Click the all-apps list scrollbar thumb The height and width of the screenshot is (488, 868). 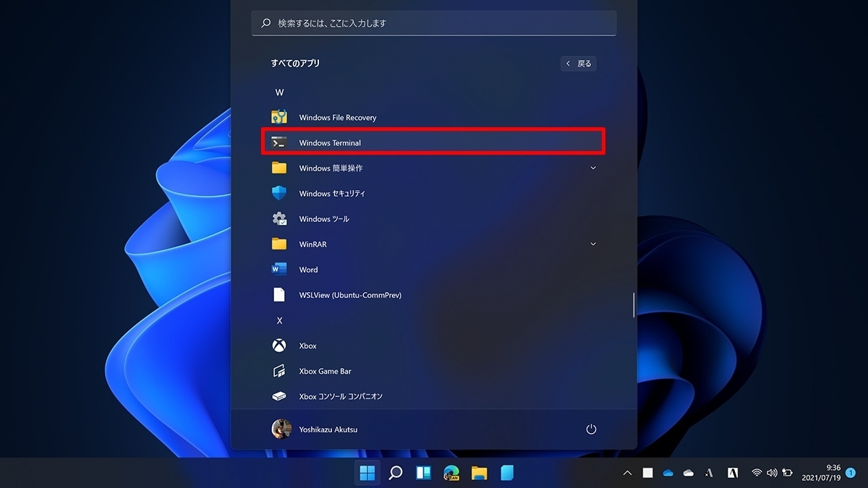pyautogui.click(x=634, y=304)
